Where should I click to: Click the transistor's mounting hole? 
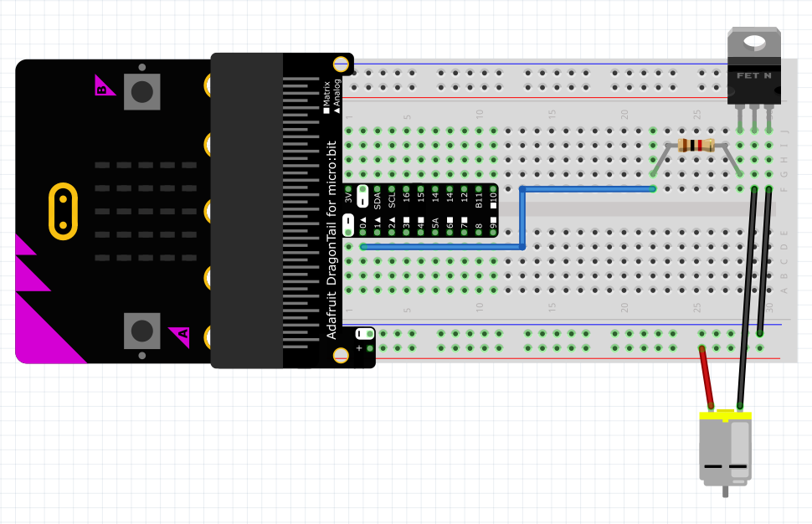(x=754, y=41)
